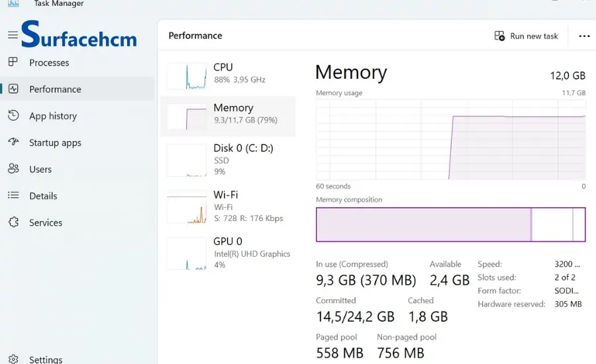Click the CPU 88% 3,95 GHz text
This screenshot has width=596, height=364.
tap(240, 79)
